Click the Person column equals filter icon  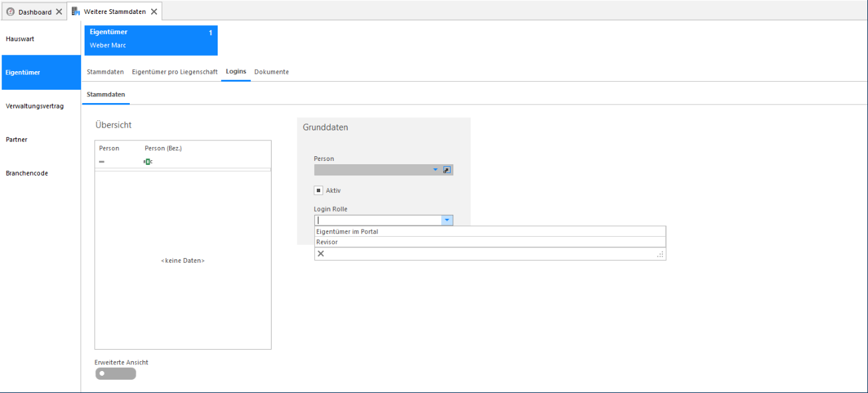102,162
